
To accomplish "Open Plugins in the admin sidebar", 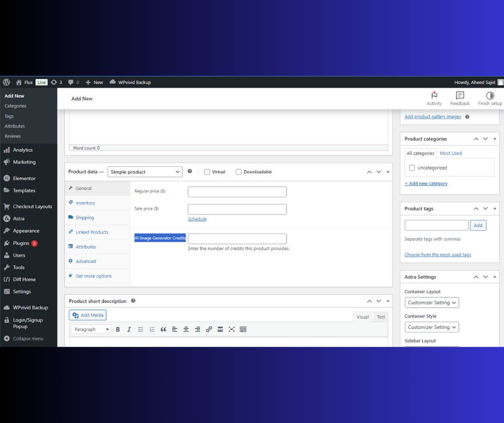I will (x=21, y=243).
